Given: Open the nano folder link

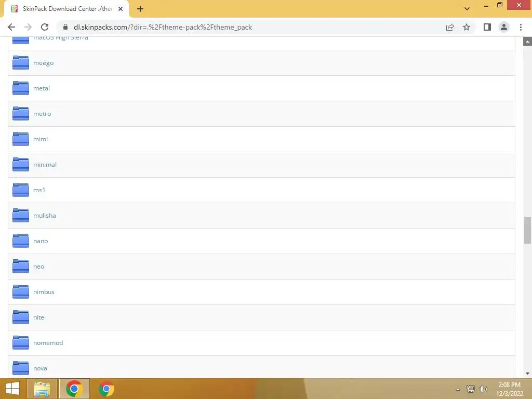Looking at the screenshot, I should pyautogui.click(x=41, y=241).
